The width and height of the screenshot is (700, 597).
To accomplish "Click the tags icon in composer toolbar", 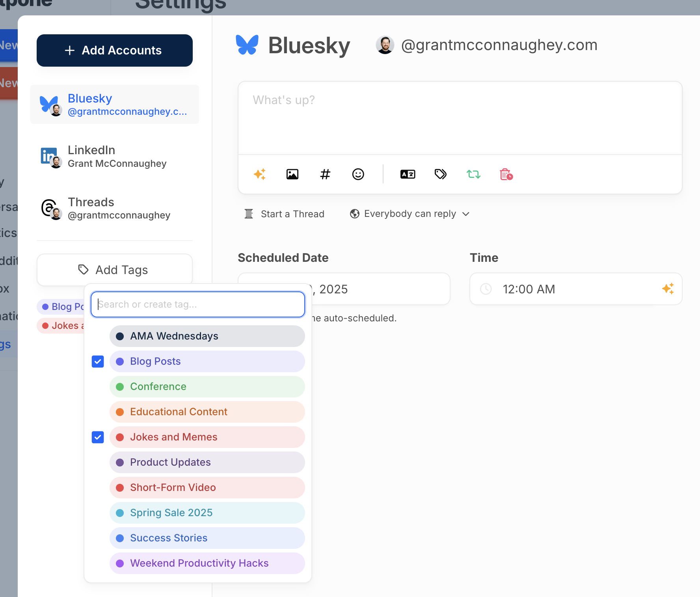I will click(441, 174).
